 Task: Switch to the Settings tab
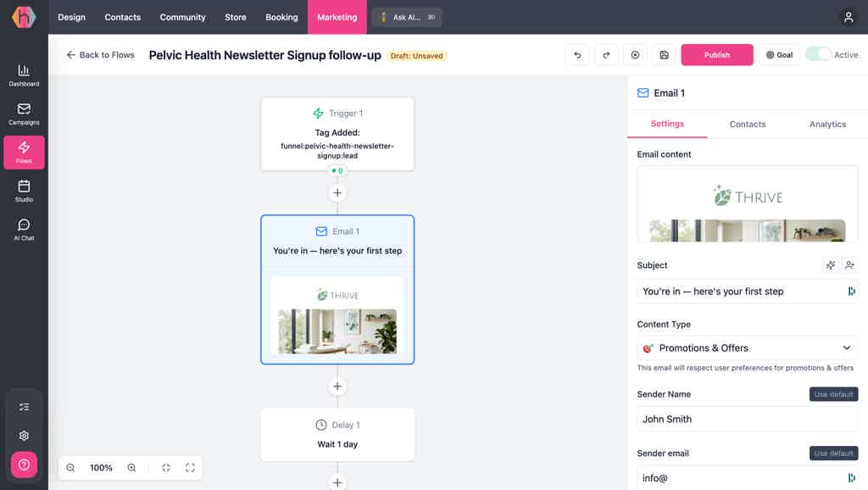667,124
